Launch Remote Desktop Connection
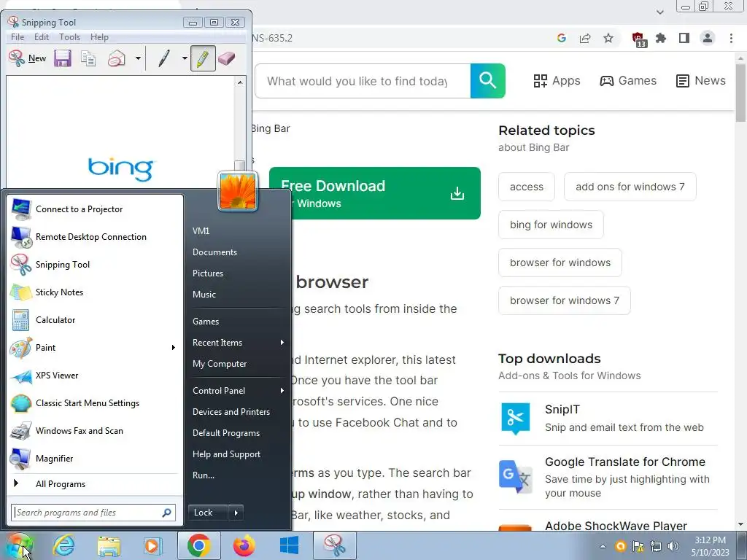The image size is (747, 560). click(x=94, y=237)
